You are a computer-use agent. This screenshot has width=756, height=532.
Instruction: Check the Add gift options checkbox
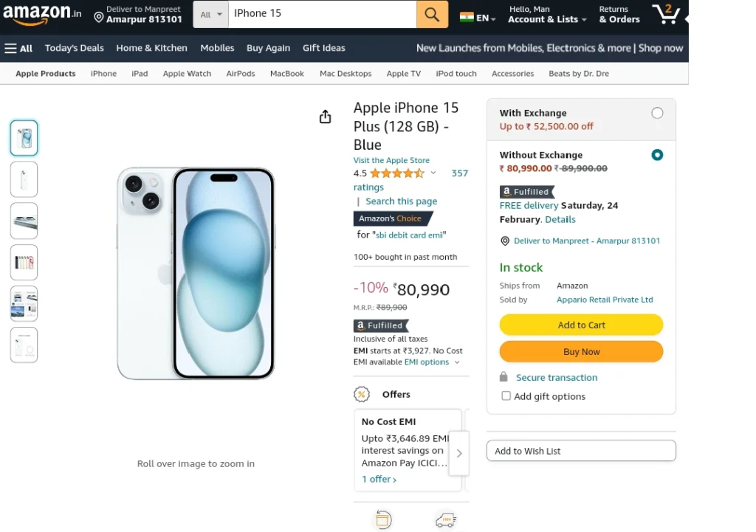click(x=506, y=395)
